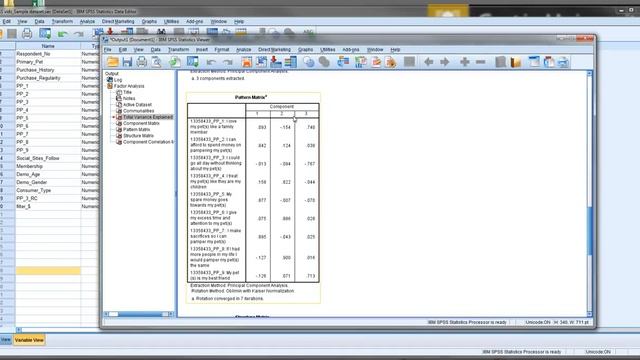Select Demo_Gender variable in Data Editor
The image size is (640, 360).
click(48, 182)
